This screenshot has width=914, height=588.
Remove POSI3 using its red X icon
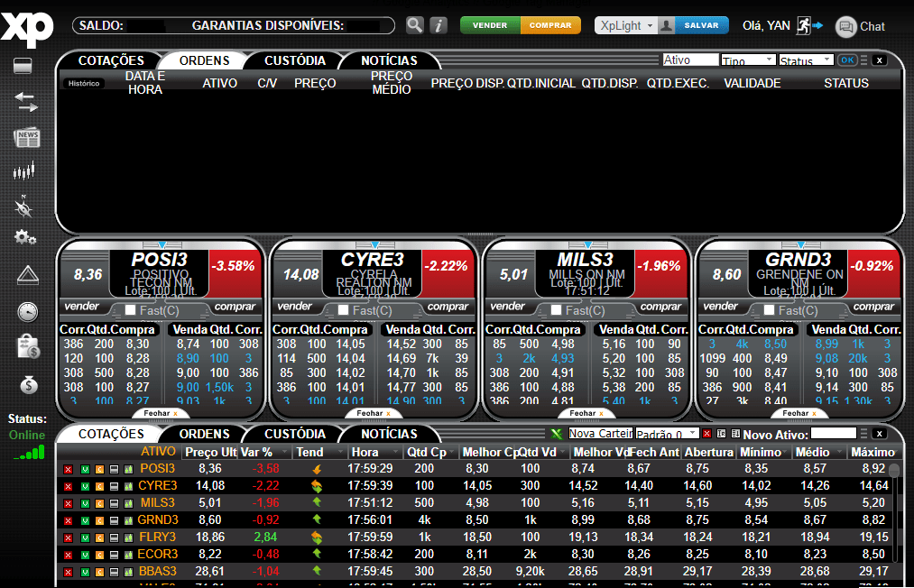[67, 468]
